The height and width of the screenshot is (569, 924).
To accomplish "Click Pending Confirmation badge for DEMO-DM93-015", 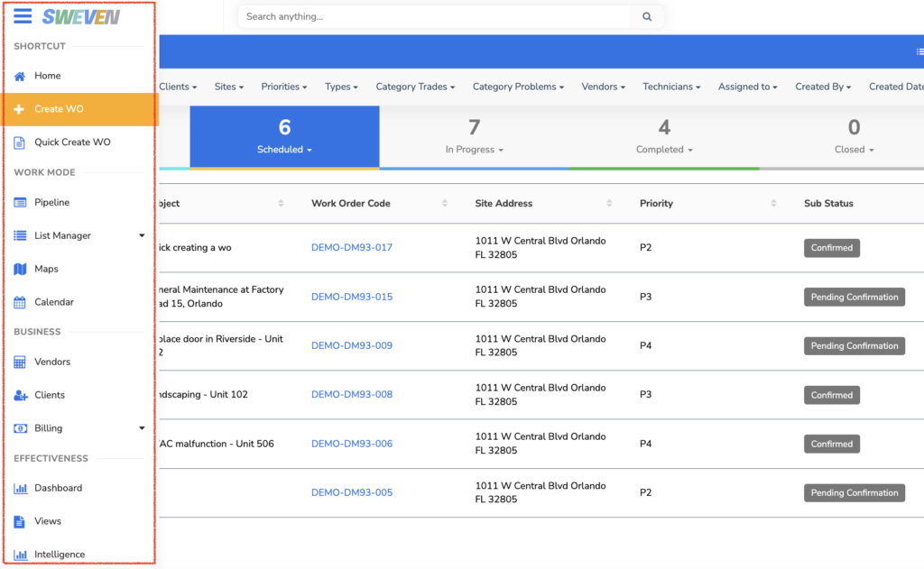I will point(855,297).
